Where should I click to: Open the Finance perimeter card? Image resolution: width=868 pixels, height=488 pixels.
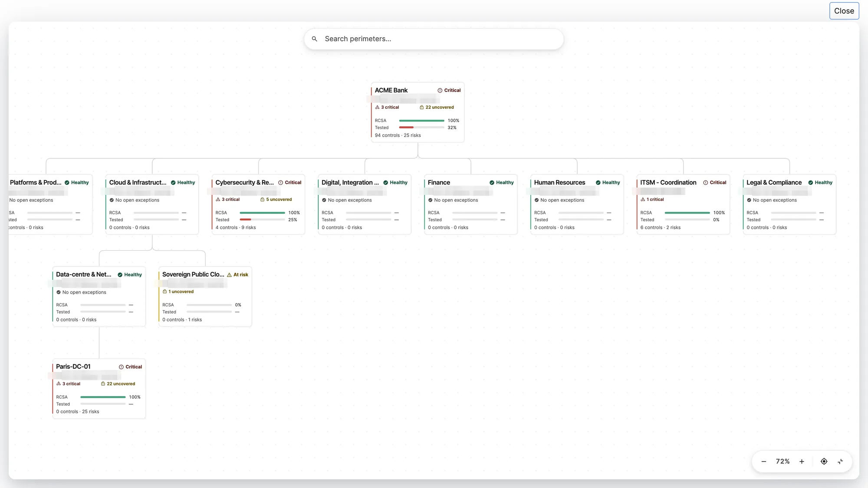(471, 204)
